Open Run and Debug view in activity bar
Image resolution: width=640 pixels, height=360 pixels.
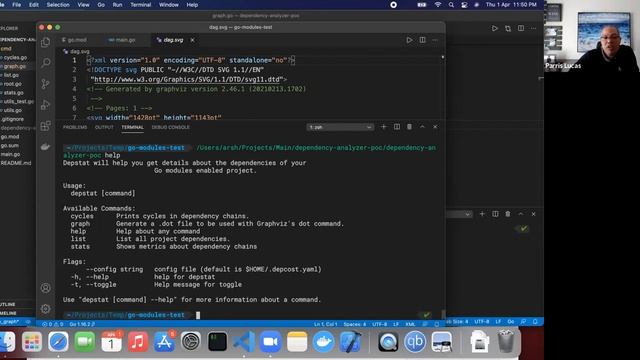[x=46, y=105]
